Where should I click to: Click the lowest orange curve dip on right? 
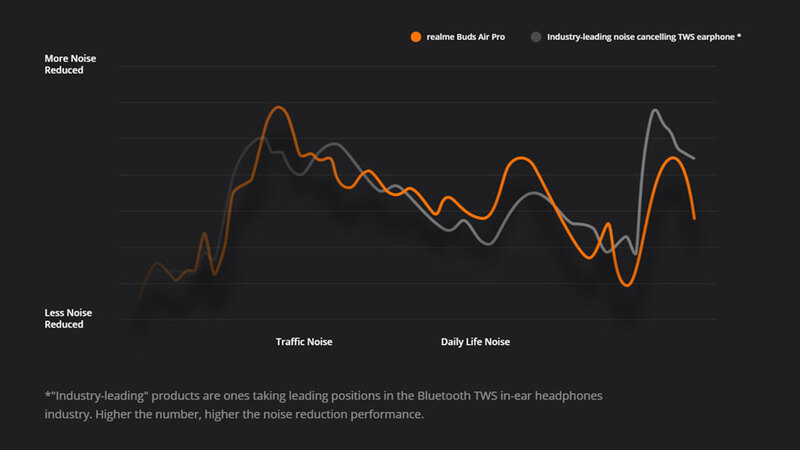[627, 285]
